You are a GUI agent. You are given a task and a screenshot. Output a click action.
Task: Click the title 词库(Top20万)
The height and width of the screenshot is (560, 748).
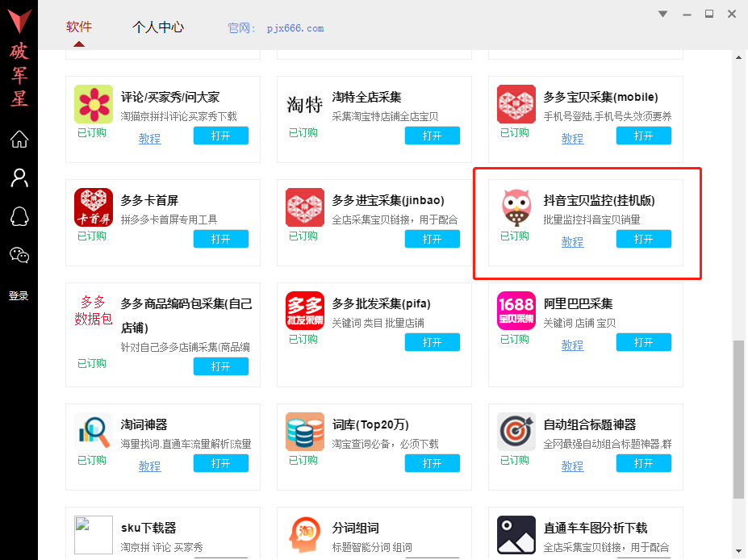[370, 425]
